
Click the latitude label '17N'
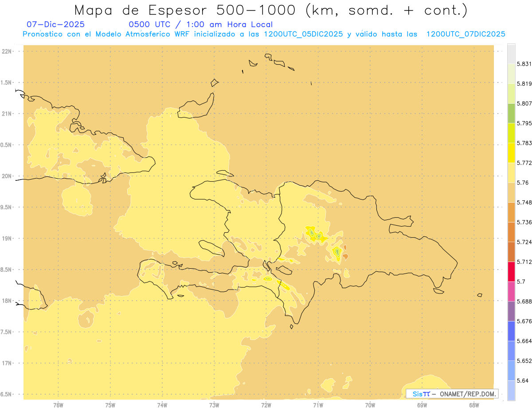point(8,363)
